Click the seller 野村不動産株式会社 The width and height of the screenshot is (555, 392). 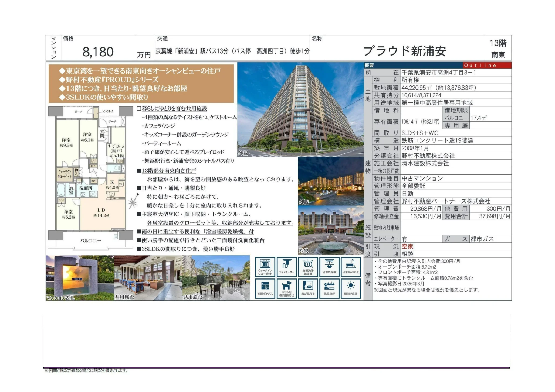[x=428, y=156]
